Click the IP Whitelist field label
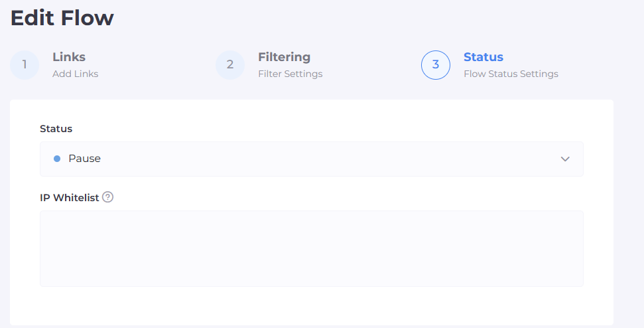Image resolution: width=644 pixels, height=328 pixels. pyautogui.click(x=69, y=197)
